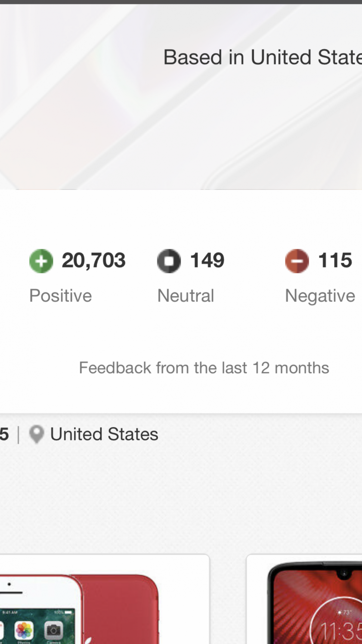Click the location pin icon
362x644 pixels.
pyautogui.click(x=36, y=435)
